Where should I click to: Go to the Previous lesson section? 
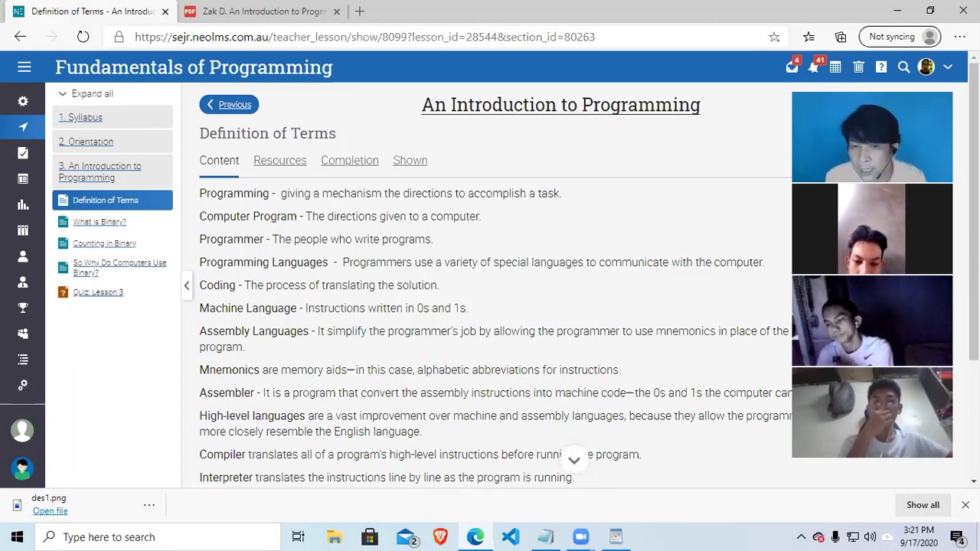[229, 105]
